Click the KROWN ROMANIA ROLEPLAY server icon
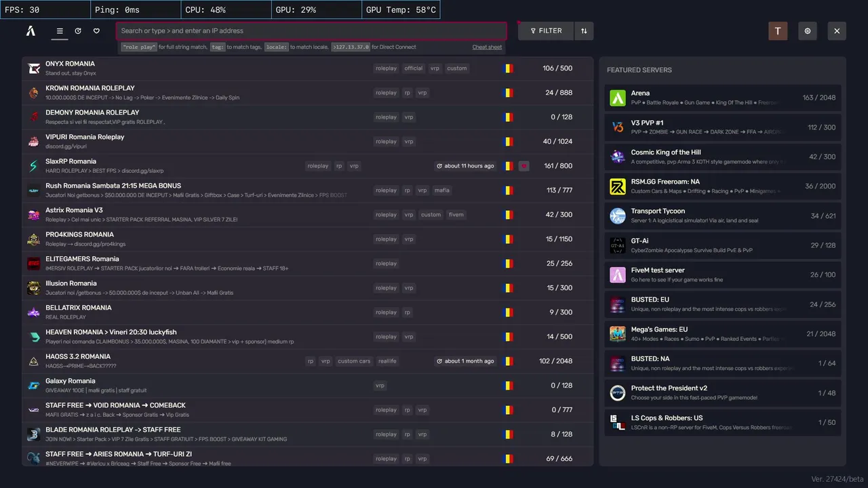868x488 pixels. point(34,93)
